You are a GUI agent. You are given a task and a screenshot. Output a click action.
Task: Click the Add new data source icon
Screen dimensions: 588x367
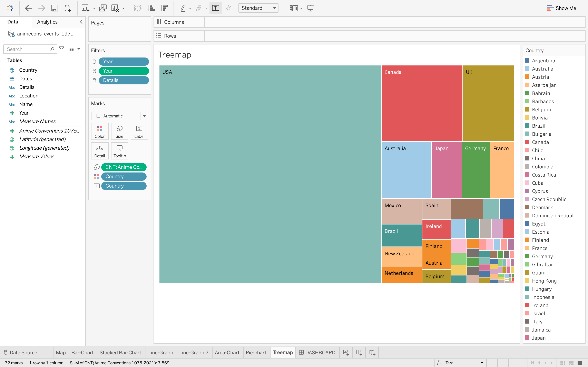coord(68,8)
